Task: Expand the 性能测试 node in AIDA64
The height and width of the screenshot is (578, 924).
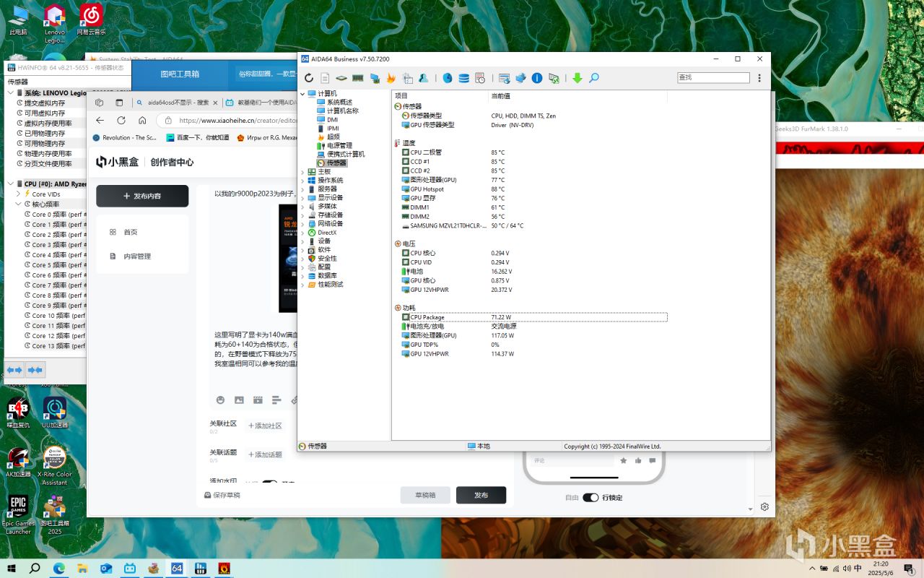Action: click(x=302, y=285)
